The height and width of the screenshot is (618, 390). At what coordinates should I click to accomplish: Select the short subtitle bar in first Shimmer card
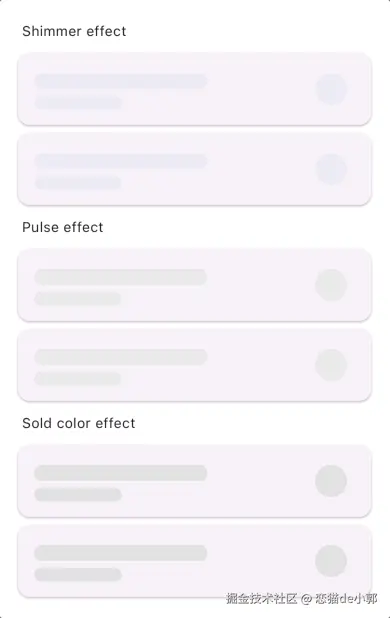[x=78, y=103]
